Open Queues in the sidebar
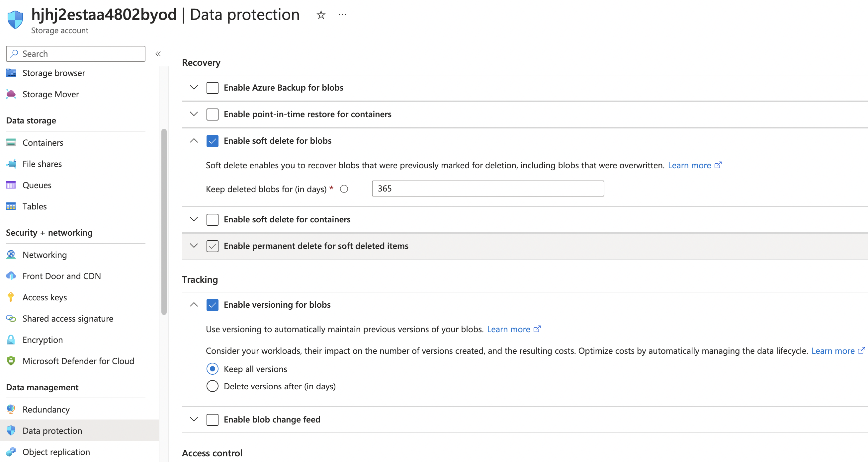 pyautogui.click(x=37, y=185)
